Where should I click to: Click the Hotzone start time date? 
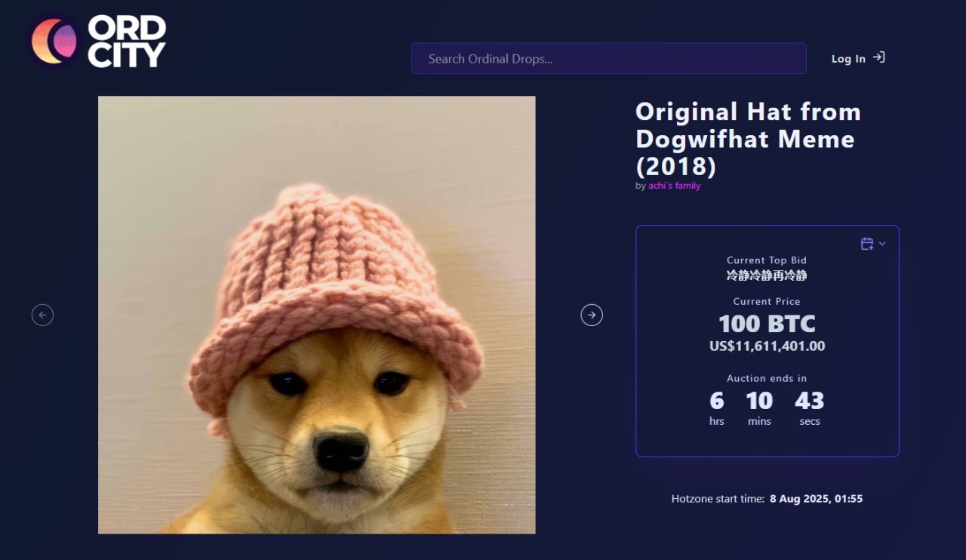pos(816,499)
